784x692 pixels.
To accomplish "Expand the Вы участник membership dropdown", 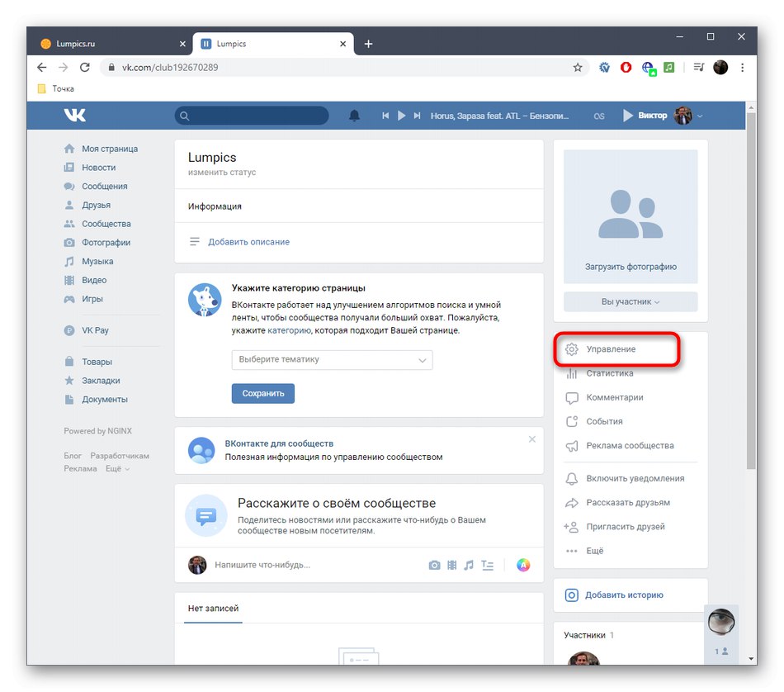I will pyautogui.click(x=631, y=301).
